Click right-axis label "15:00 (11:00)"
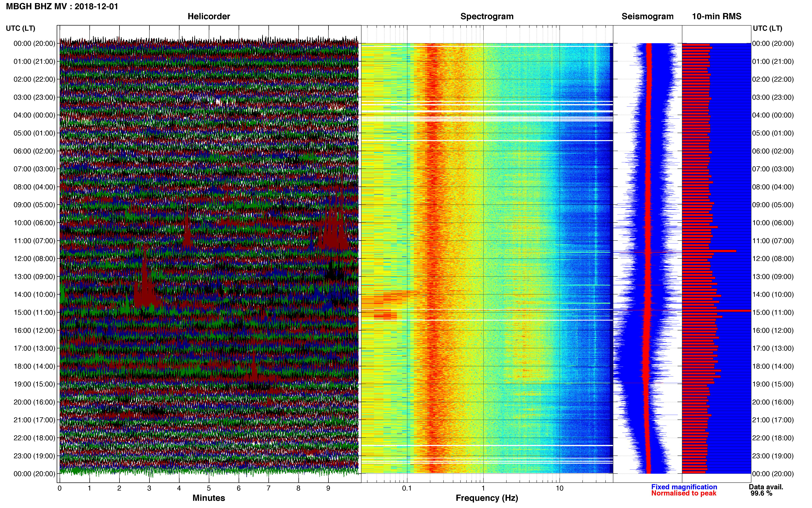812x508 pixels. click(x=773, y=312)
